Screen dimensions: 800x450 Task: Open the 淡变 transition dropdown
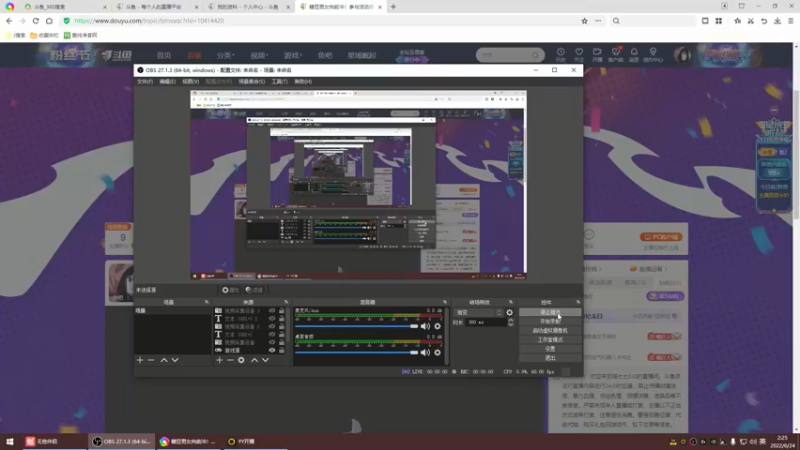coord(479,313)
